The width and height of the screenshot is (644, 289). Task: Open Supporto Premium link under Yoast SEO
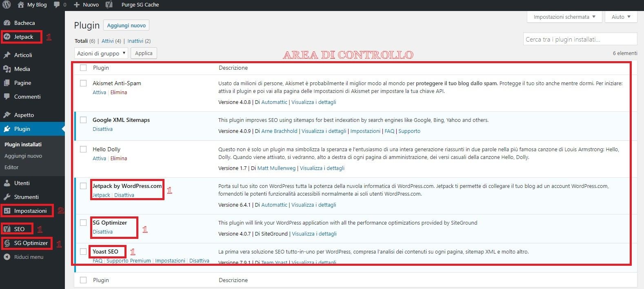coord(129,261)
